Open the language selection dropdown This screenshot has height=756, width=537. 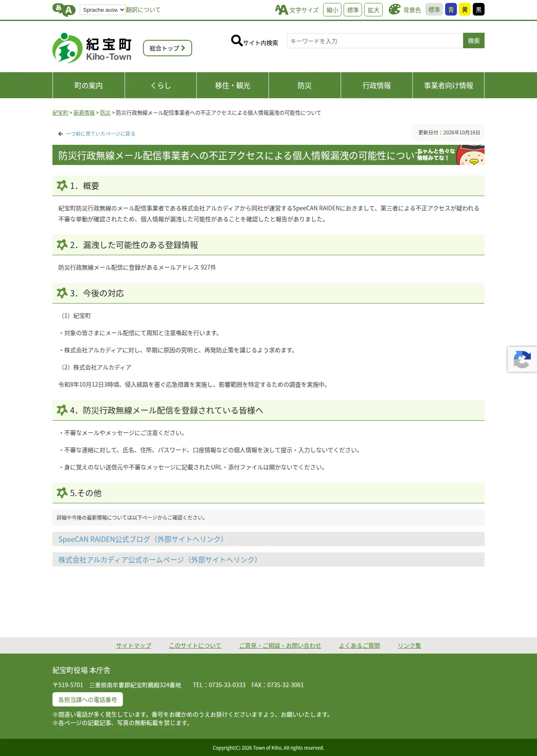pos(103,10)
